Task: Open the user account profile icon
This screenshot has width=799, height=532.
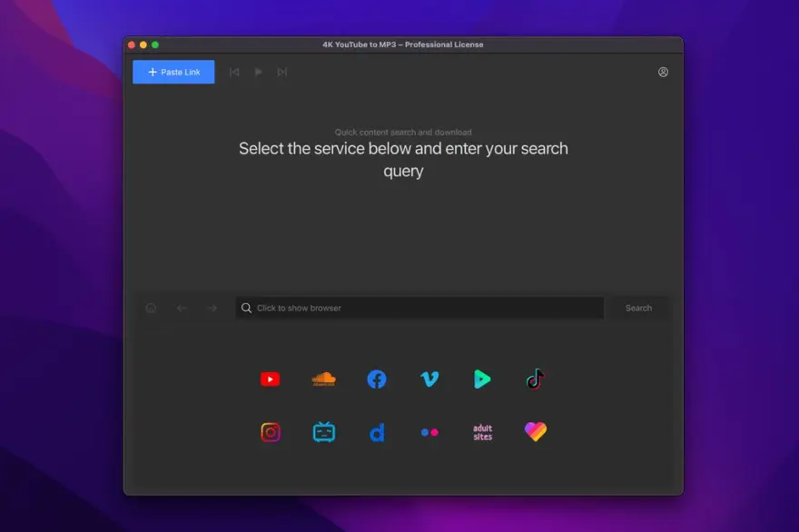Action: [x=663, y=72]
